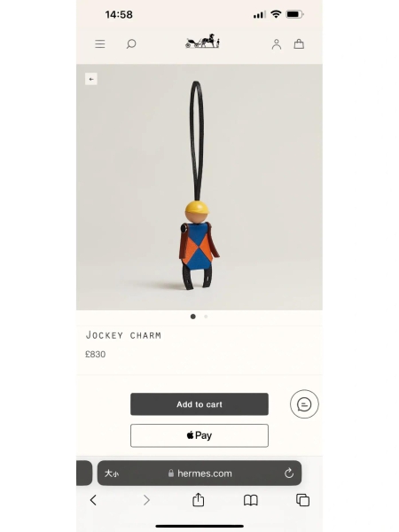Open Safari bookmarks book icon
This screenshot has height=532, width=399.
[x=251, y=500]
